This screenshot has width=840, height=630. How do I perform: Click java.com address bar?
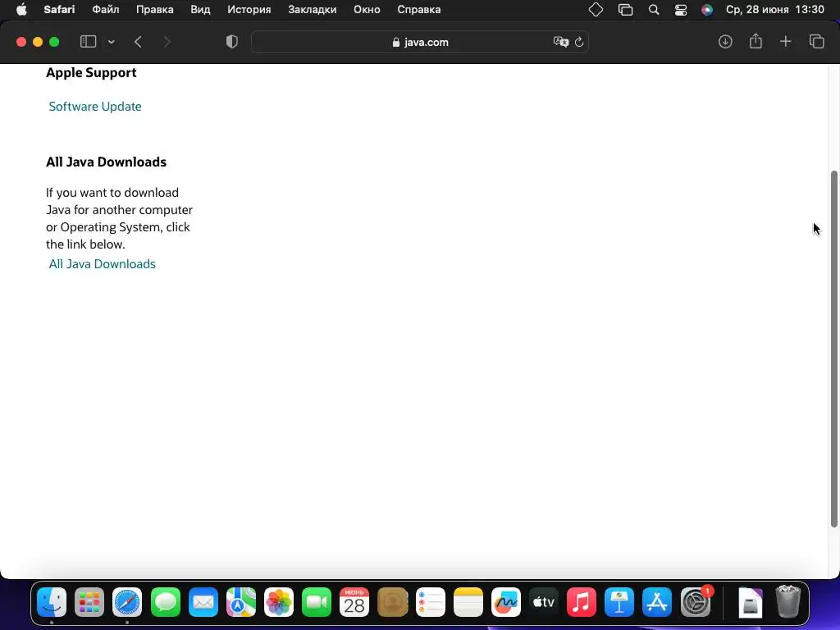click(420, 42)
